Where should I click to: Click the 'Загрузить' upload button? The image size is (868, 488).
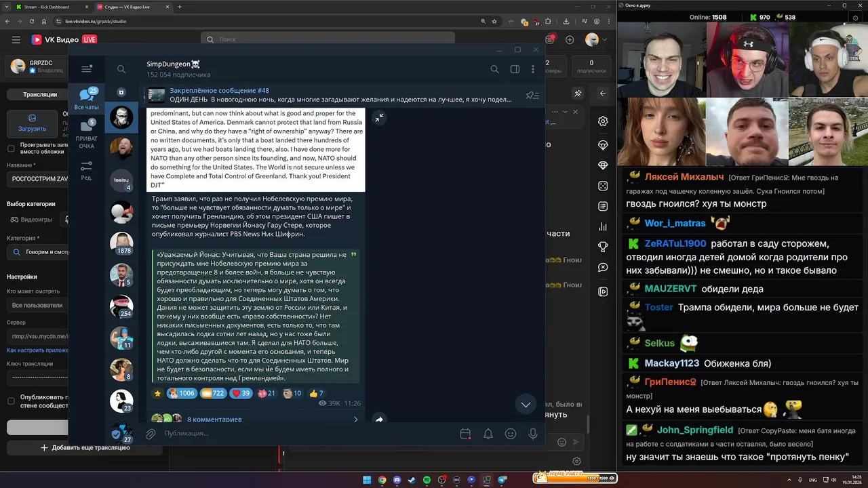pos(32,123)
